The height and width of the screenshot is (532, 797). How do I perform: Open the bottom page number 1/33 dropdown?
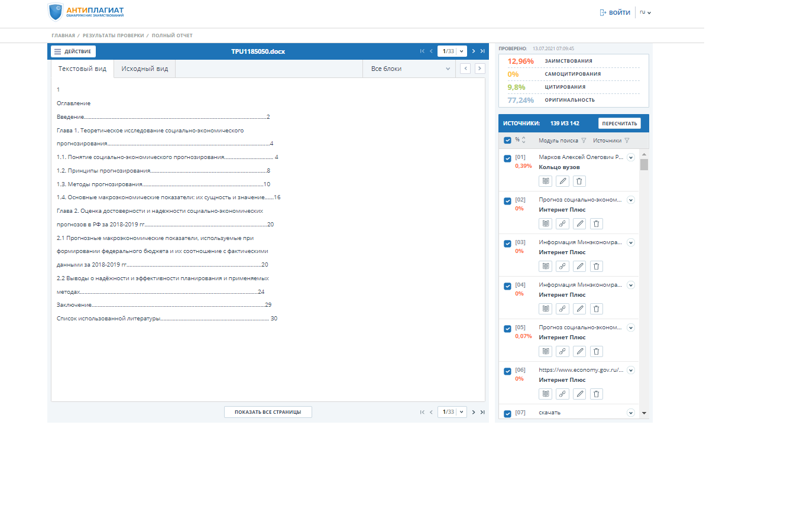click(452, 412)
